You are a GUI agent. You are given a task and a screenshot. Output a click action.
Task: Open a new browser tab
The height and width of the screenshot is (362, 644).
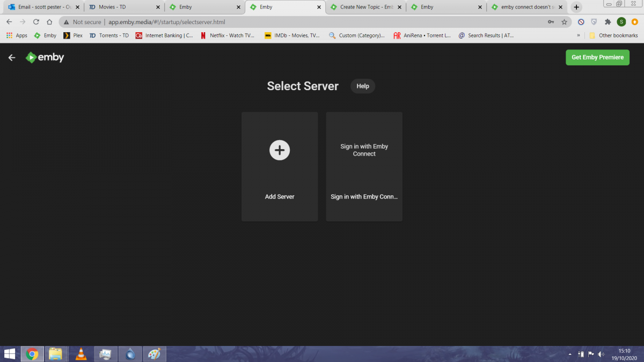[576, 7]
